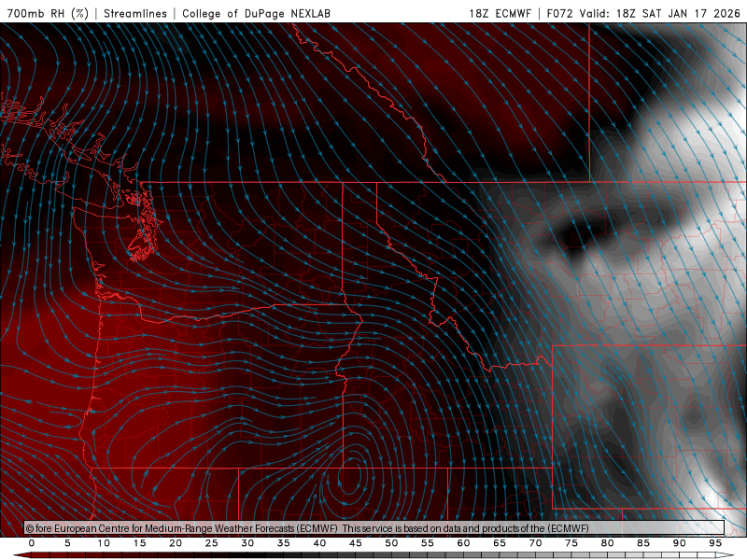
Task: Click the '90' value on the color scale
Action: point(679,543)
